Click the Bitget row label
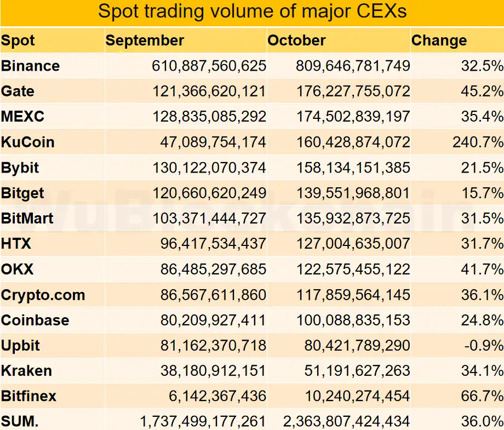504x430 pixels. pos(22,193)
